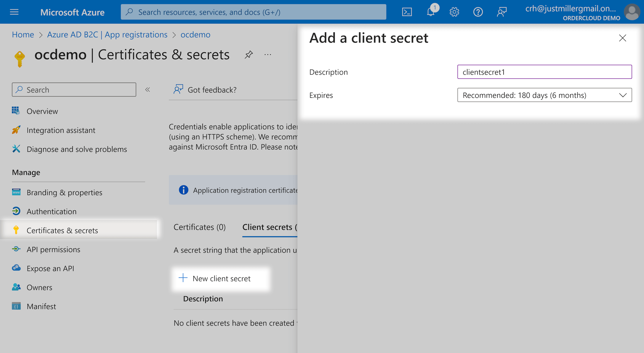Click the plus icon for New client secret
644x353 pixels.
[183, 278]
